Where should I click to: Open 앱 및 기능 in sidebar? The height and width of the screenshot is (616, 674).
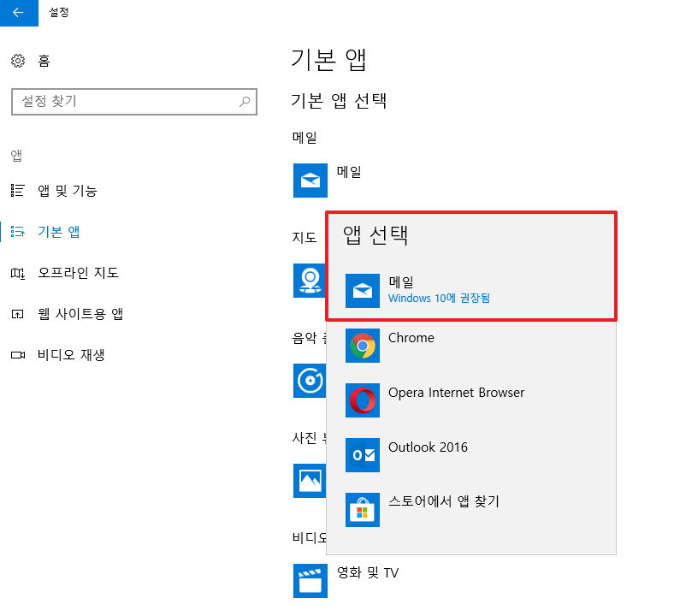click(x=68, y=191)
